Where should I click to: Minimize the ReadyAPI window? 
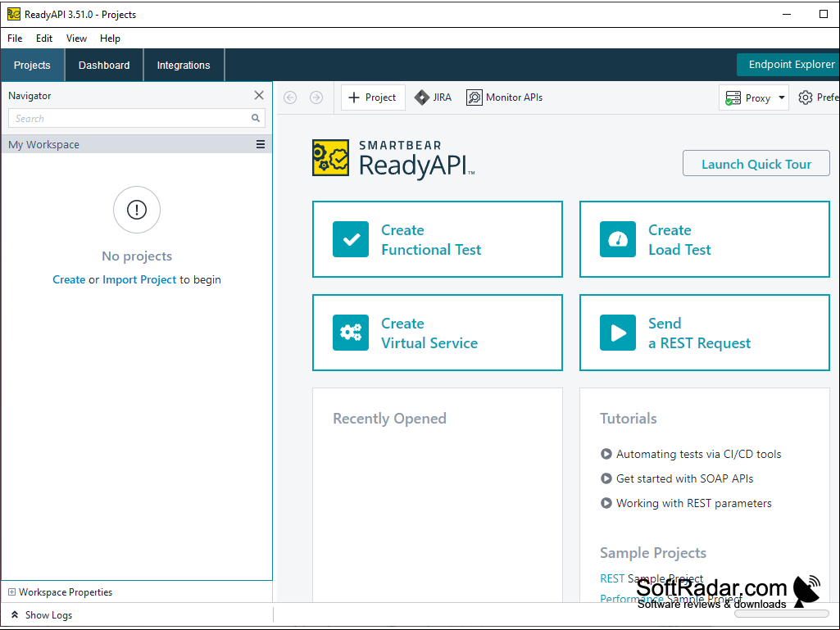[x=787, y=14]
